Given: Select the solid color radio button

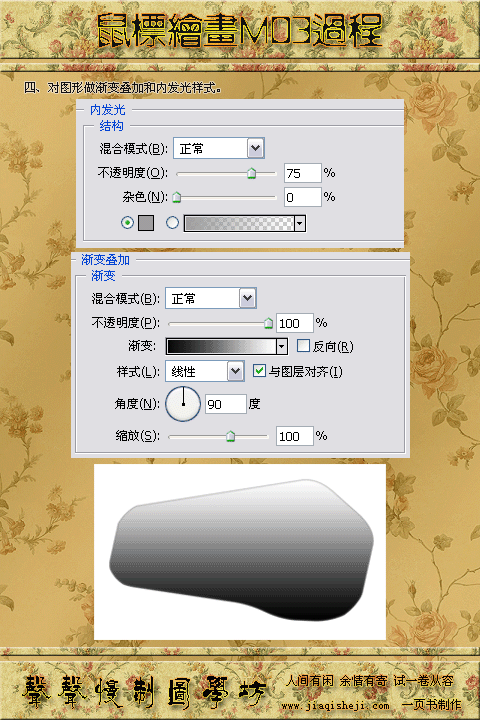Looking at the screenshot, I should pyautogui.click(x=127, y=223).
